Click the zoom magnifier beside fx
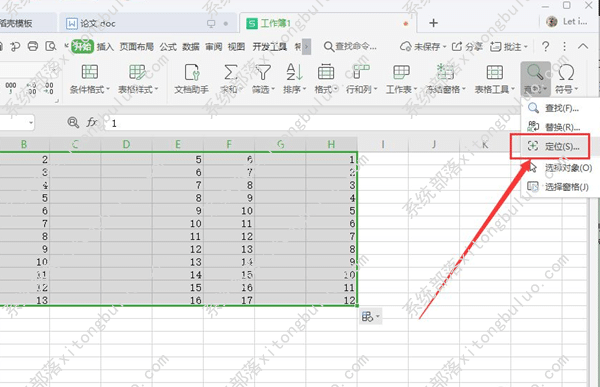600x387 pixels. [x=73, y=122]
